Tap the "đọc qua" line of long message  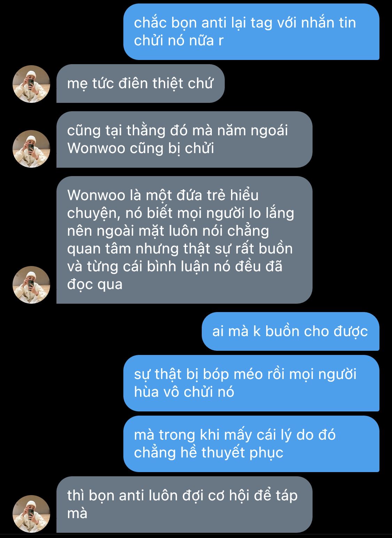tap(95, 285)
